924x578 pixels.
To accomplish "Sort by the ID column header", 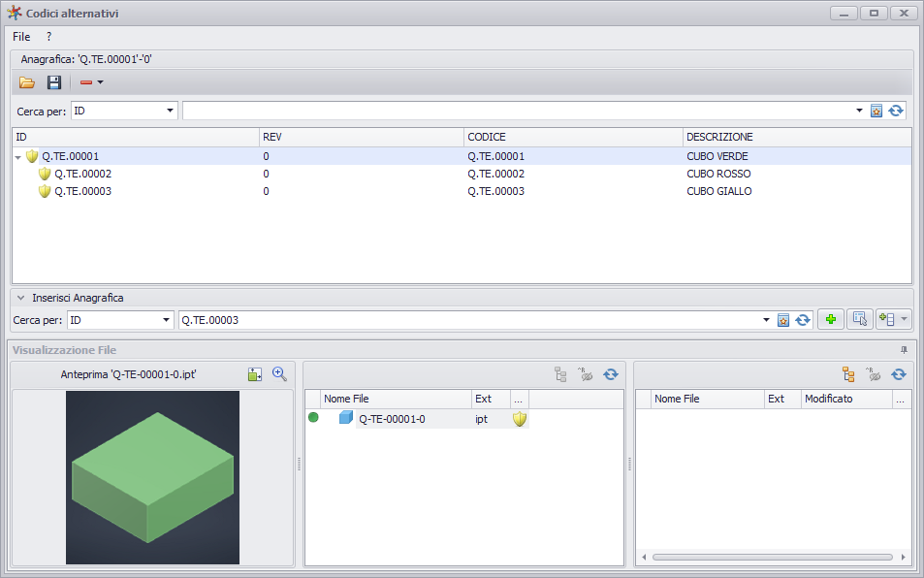I will click(x=136, y=137).
